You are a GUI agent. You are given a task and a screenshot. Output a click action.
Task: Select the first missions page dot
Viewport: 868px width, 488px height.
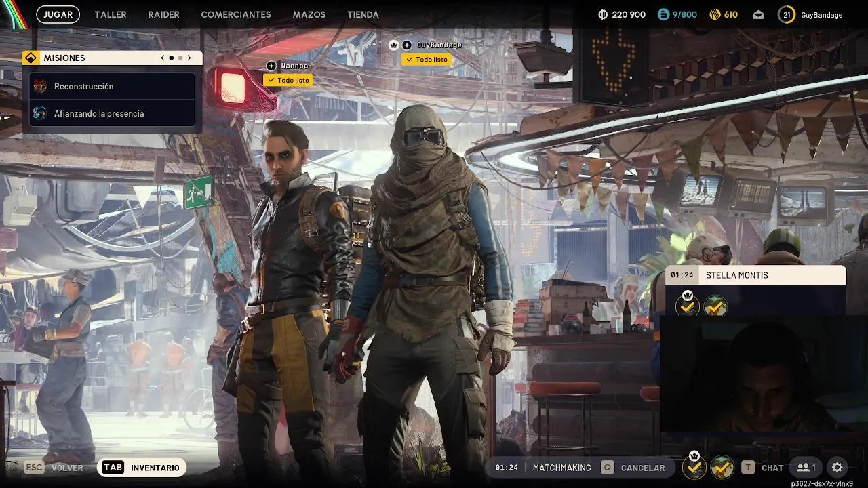click(171, 58)
